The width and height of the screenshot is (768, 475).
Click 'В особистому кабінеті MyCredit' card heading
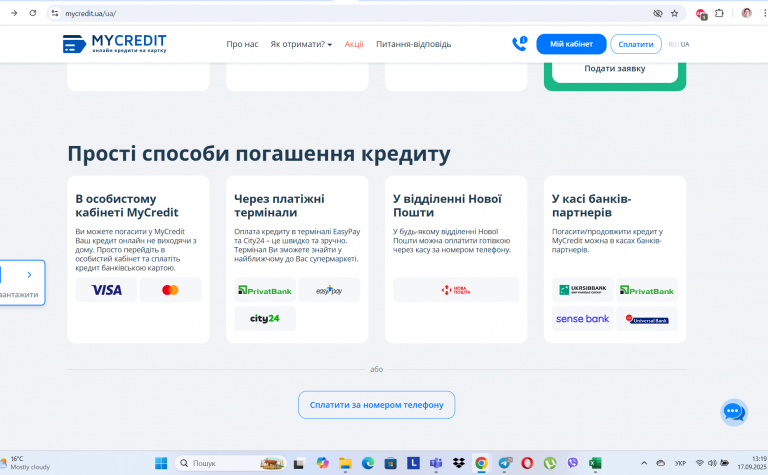127,206
